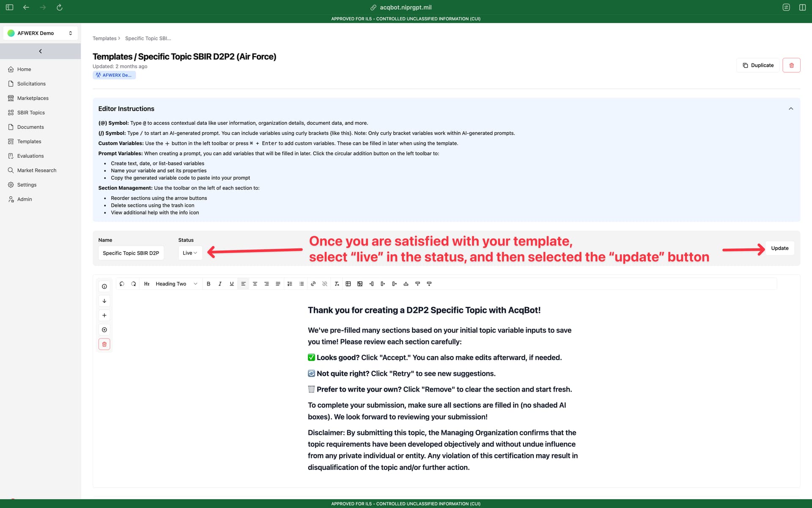Insert a bulleted list
The width and height of the screenshot is (812, 508).
tap(302, 284)
